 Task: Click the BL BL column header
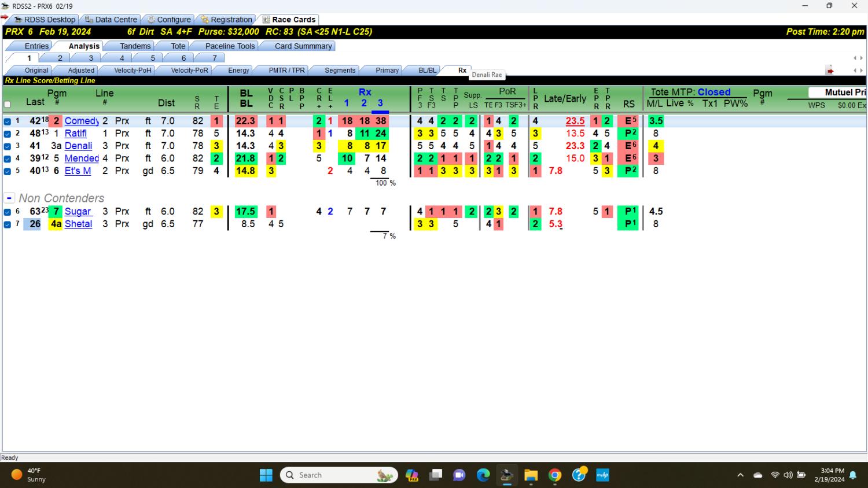pos(246,98)
